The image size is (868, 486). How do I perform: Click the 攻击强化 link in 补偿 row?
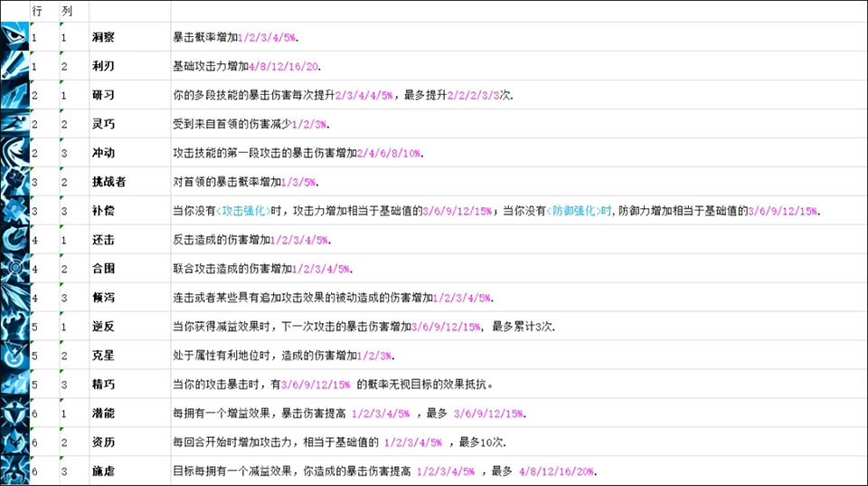click(243, 211)
